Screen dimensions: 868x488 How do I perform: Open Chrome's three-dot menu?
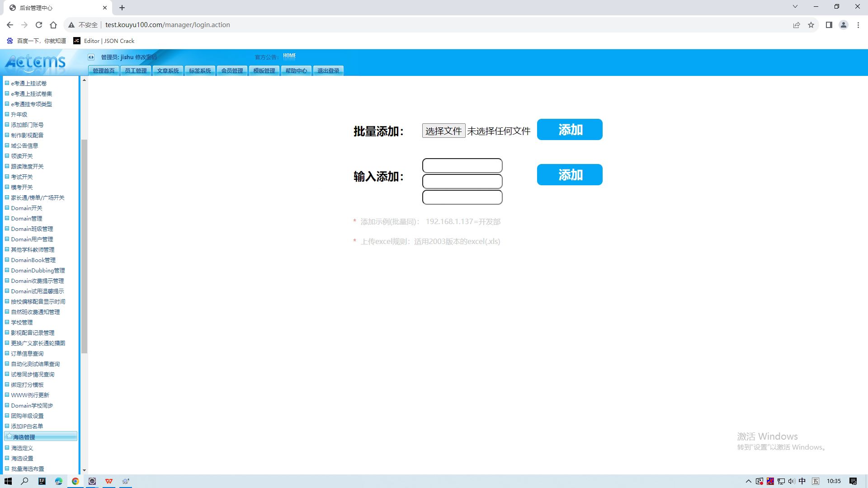coord(858,25)
